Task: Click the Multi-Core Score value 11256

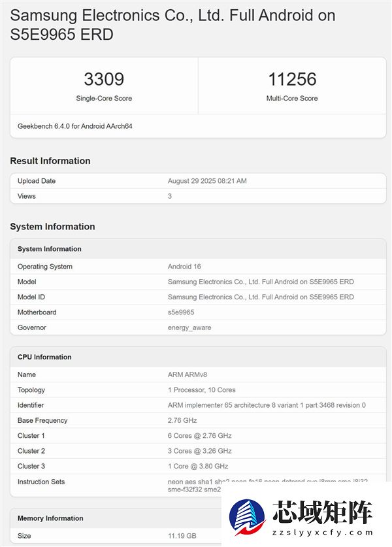Action: pos(292,78)
